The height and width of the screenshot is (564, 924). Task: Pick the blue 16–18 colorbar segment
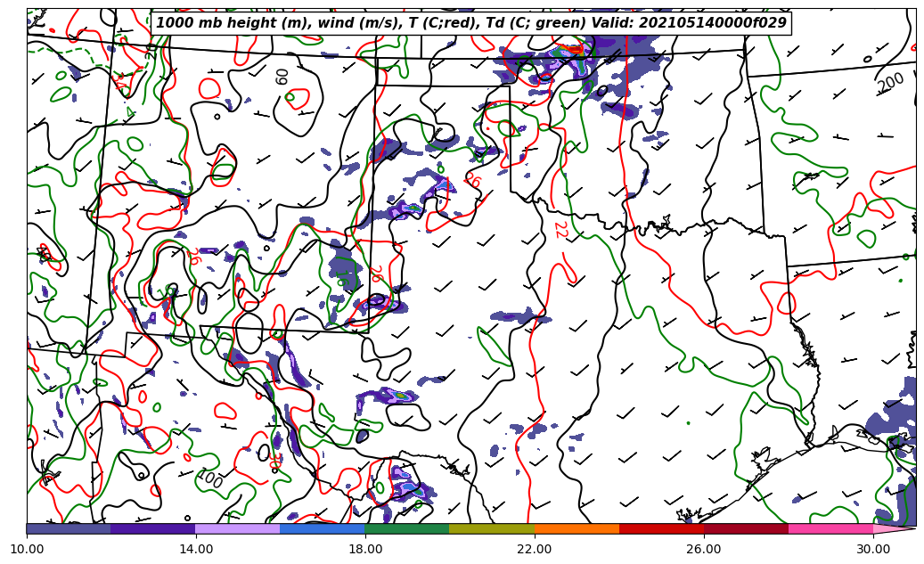click(323, 528)
